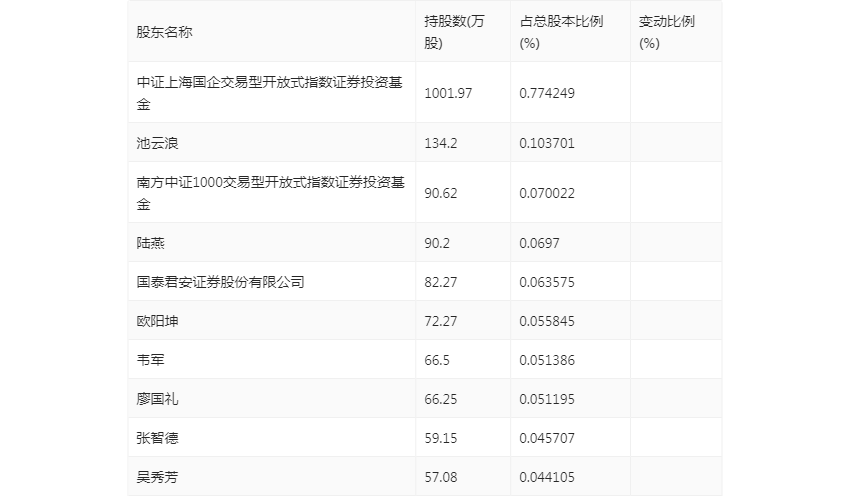Viewport: 850px width, 496px height.
Task: Select the 0.045707 ratio value
Action: coord(546,438)
